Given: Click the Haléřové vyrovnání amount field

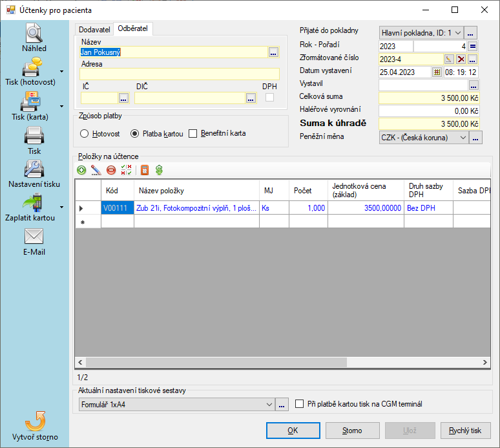Looking at the screenshot, I should (429, 111).
